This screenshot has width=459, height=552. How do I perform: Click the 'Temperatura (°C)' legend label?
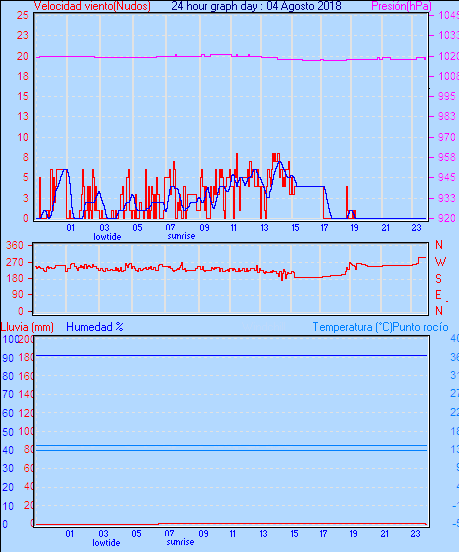352,327
